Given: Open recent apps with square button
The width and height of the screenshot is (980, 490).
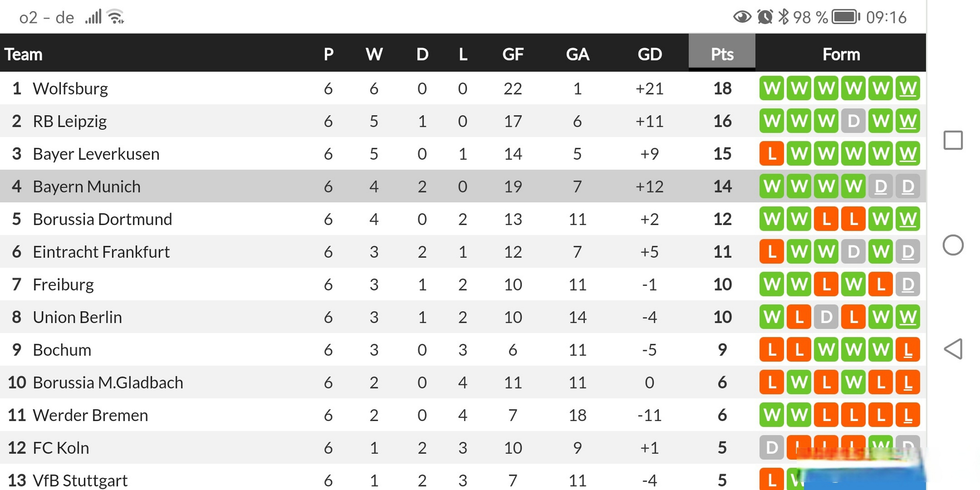Looking at the screenshot, I should click(x=953, y=140).
